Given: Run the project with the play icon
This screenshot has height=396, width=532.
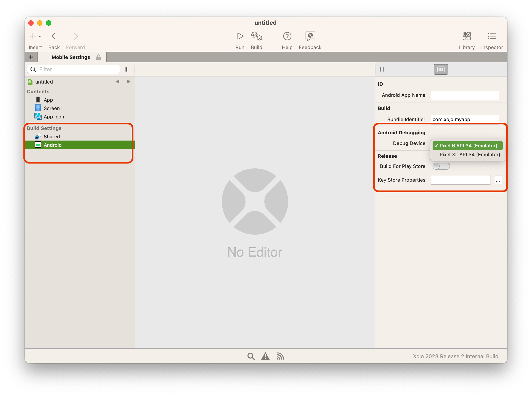Looking at the screenshot, I should (240, 36).
